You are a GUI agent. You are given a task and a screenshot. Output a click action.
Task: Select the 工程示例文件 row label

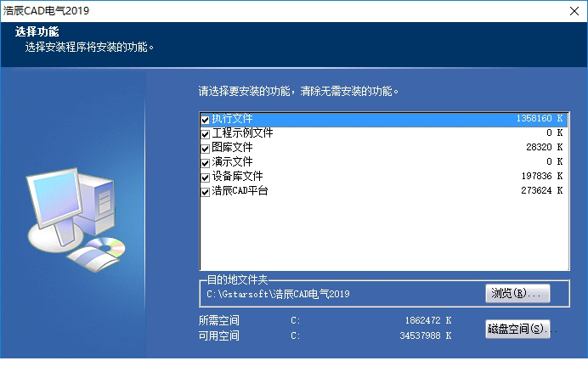tap(242, 132)
